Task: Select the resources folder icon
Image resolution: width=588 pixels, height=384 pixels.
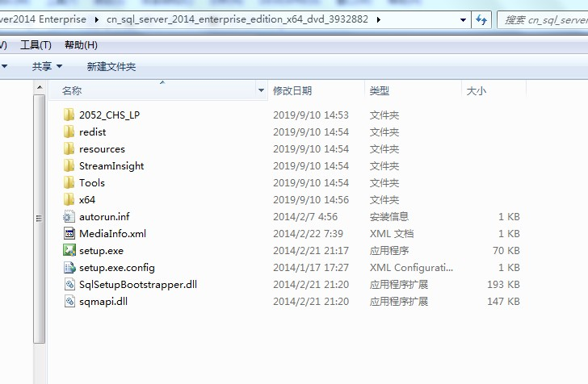Action: [69, 148]
